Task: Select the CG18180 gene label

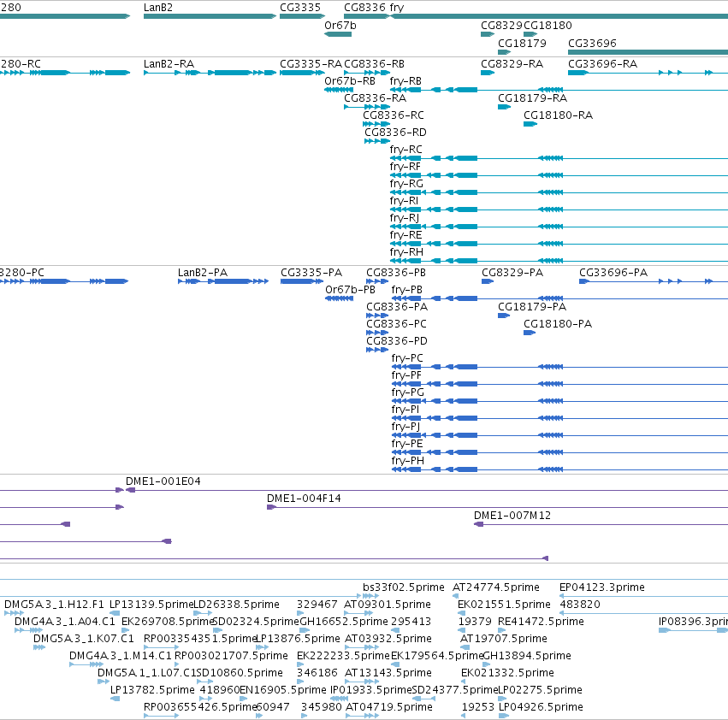Action: click(547, 25)
